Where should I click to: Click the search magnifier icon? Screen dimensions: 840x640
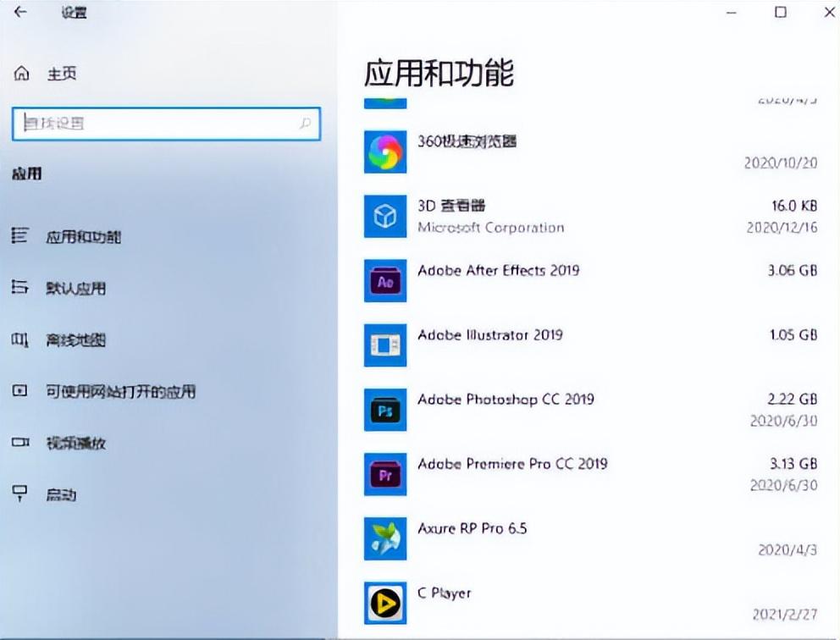click(305, 124)
